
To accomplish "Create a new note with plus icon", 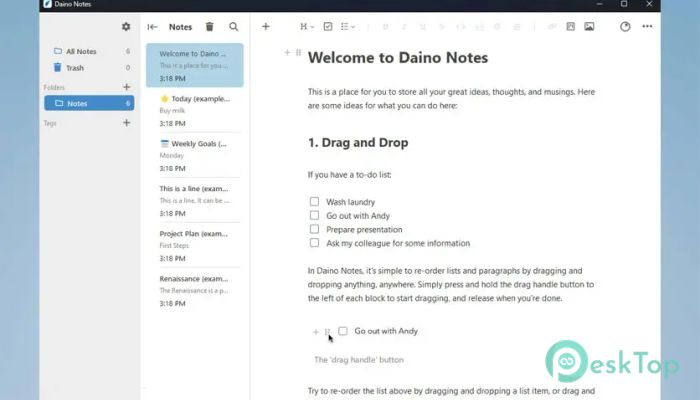I will (x=265, y=27).
